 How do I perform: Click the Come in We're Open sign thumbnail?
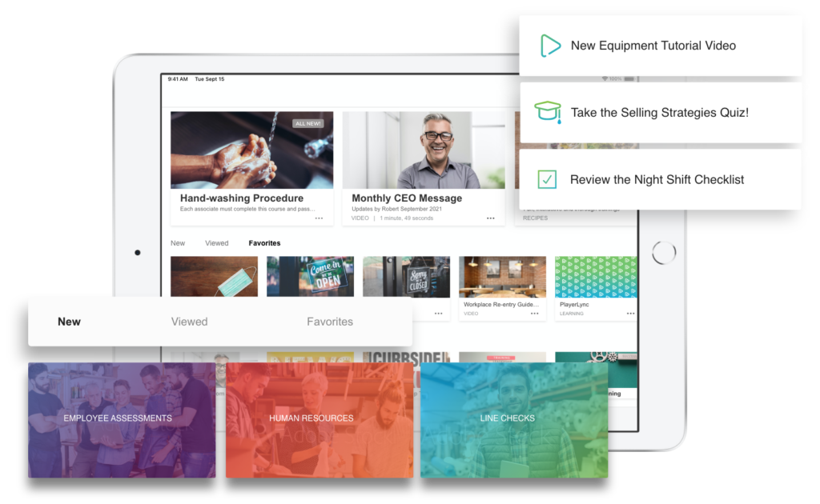pos(310,276)
